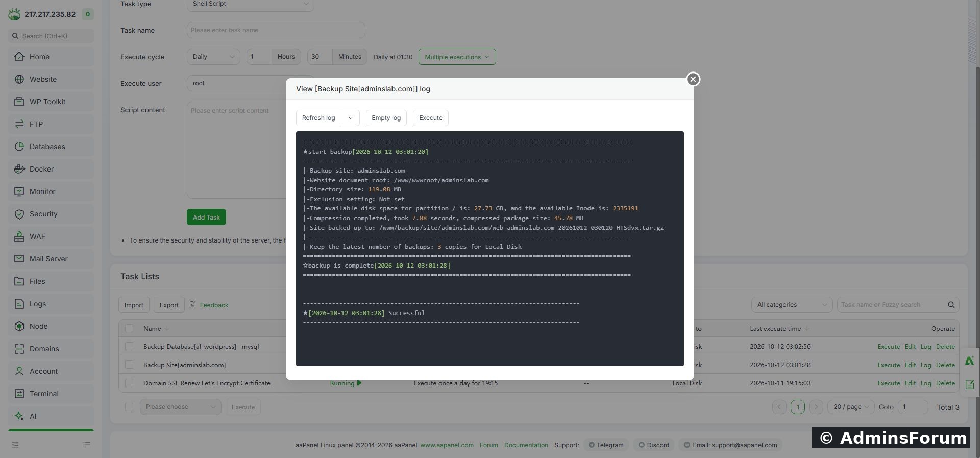Check the Backup Database[af_wordpress] row checkbox
The image size is (980, 458).
(129, 346)
